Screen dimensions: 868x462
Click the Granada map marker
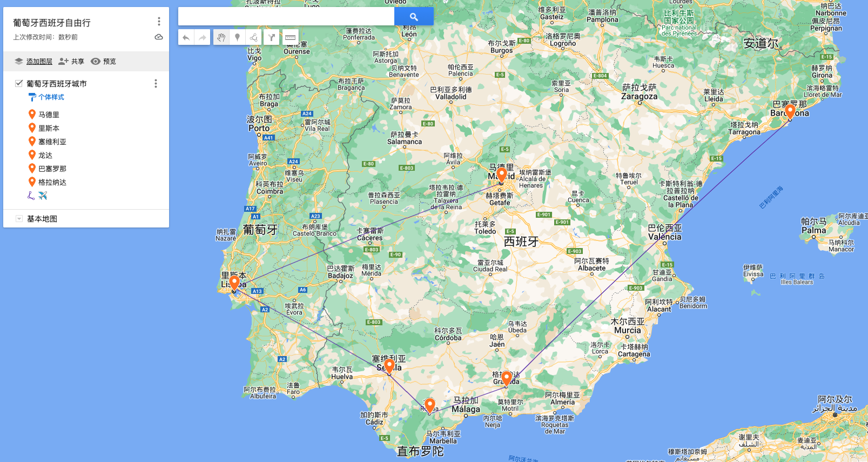506,378
